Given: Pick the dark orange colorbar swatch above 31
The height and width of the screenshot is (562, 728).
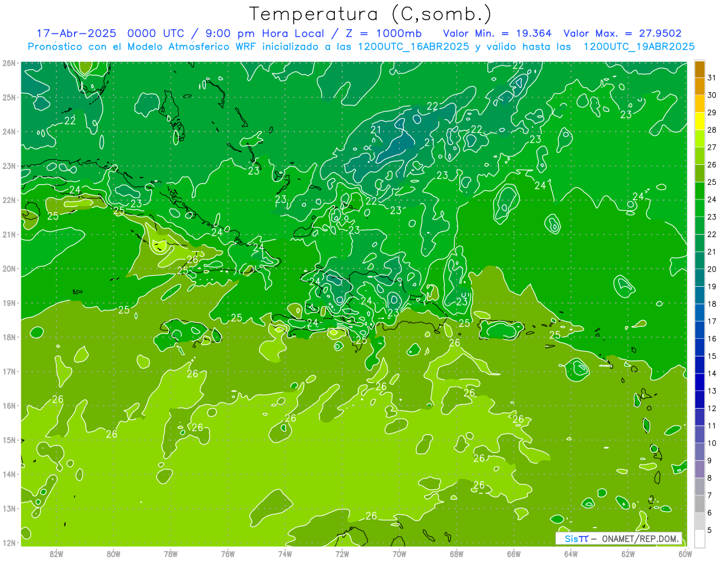Looking at the screenshot, I should point(699,69).
